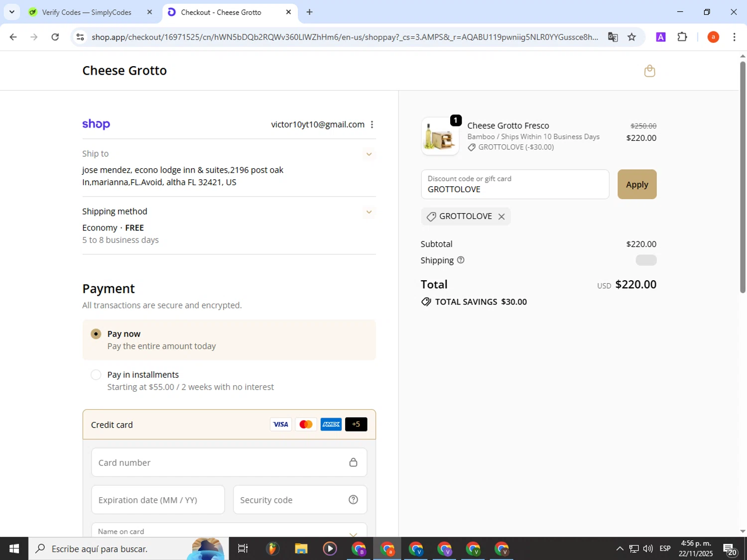Open the purple A browser extension
The image size is (747, 560).
661,37
